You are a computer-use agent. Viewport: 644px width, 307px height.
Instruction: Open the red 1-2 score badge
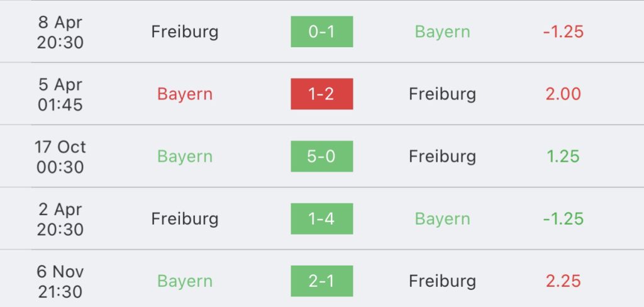coord(321,94)
